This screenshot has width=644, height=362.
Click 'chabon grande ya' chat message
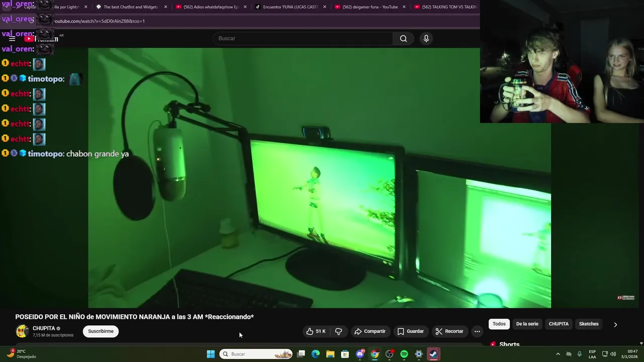click(98, 154)
